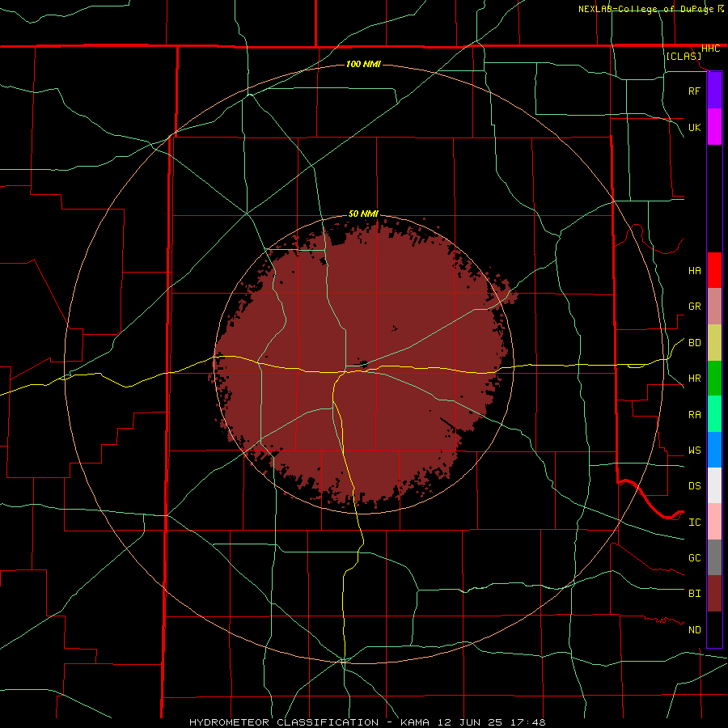Click the HA red legend swatch
This screenshot has width=728, height=728.
click(714, 270)
